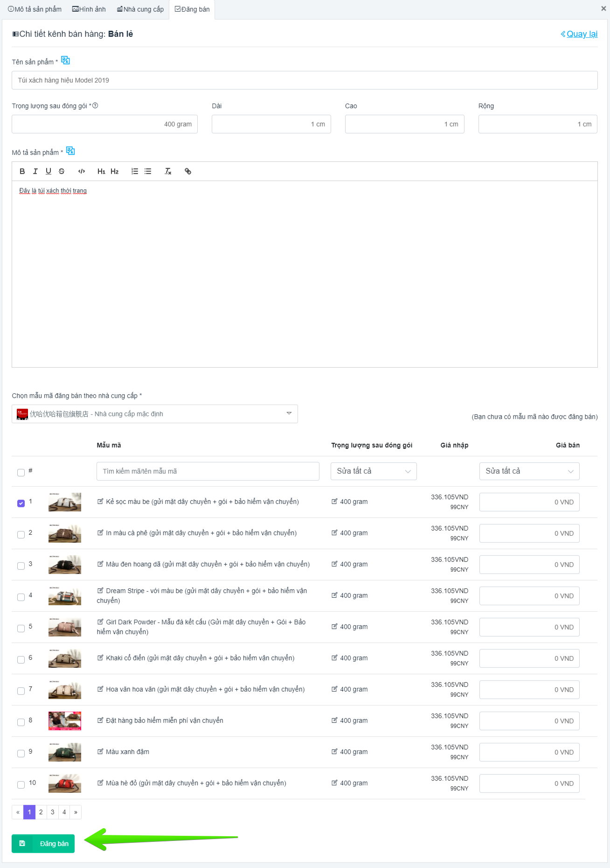Open Giá bán column Sửa tất cả dropdown
Screen dimensions: 610x868
pos(529,471)
